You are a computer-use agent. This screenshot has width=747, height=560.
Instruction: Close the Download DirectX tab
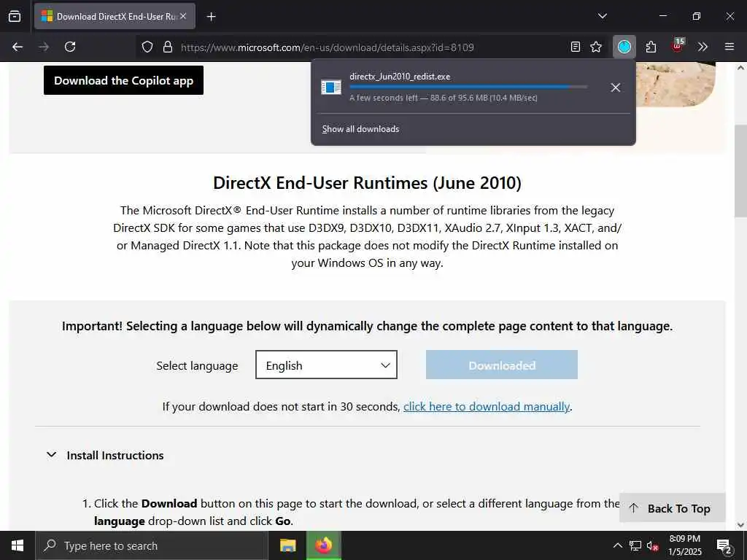click(183, 16)
